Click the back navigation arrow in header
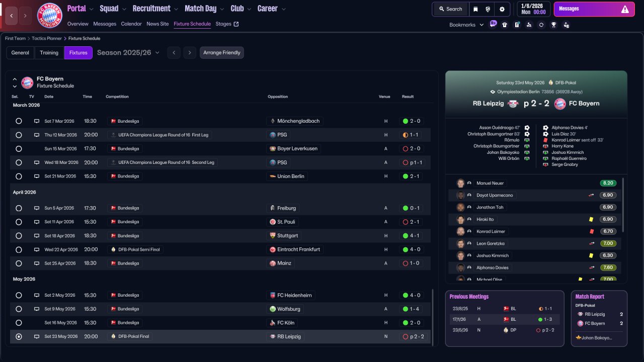644x362 pixels. (12, 16)
